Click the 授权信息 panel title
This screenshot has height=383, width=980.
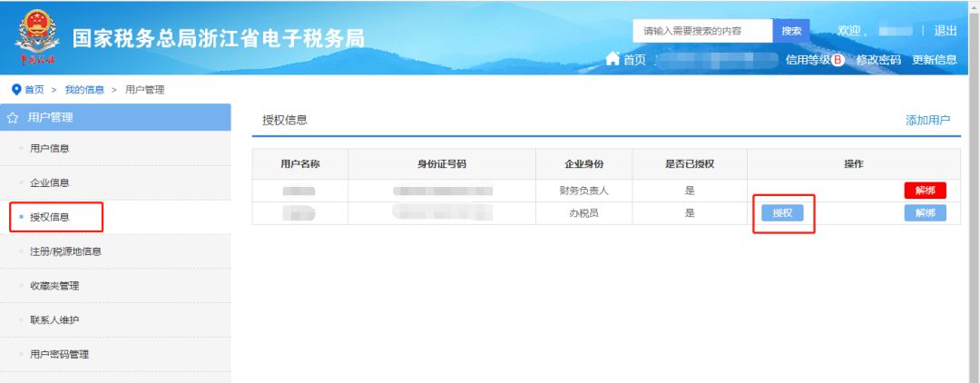coord(285,121)
